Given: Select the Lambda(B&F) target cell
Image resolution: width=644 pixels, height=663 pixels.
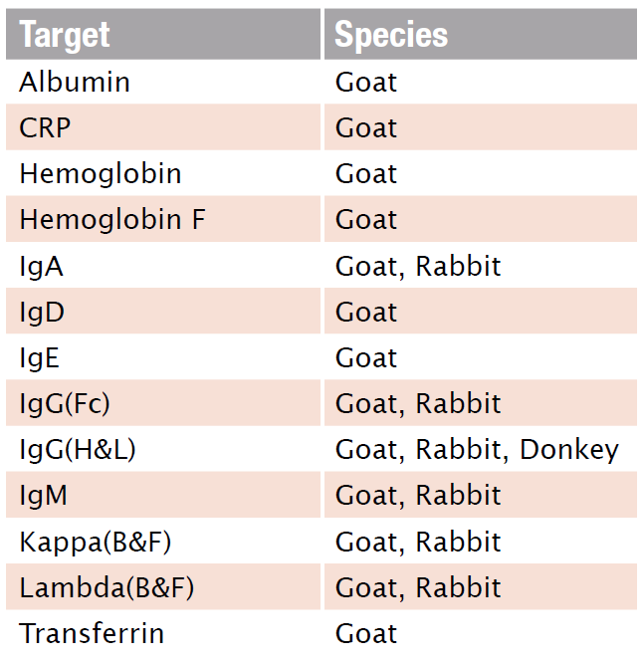Looking at the screenshot, I should point(107,587).
